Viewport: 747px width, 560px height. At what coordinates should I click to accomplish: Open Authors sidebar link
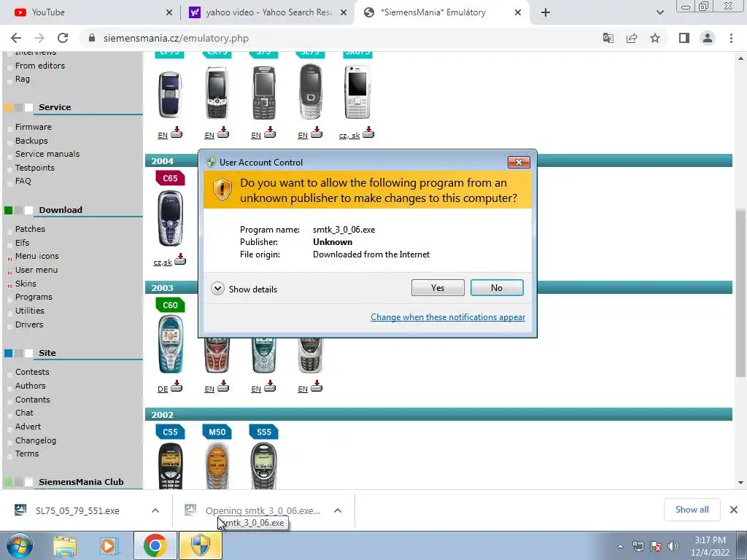(31, 386)
